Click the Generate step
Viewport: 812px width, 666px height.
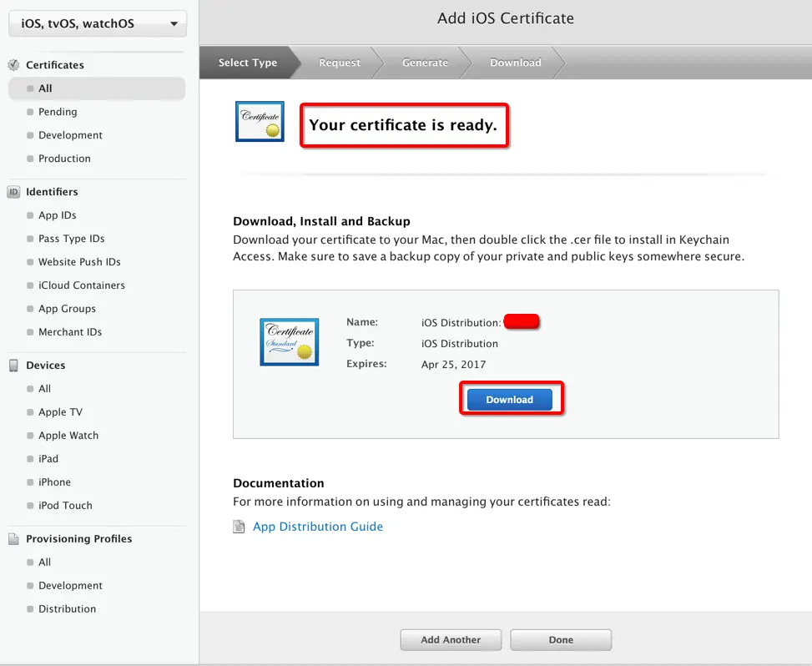tap(425, 63)
